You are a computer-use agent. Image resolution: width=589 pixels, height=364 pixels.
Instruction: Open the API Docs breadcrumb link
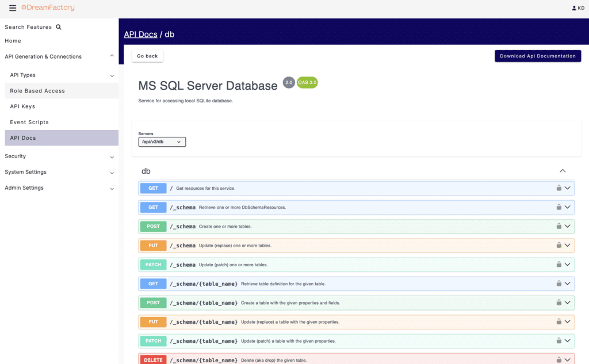[140, 34]
